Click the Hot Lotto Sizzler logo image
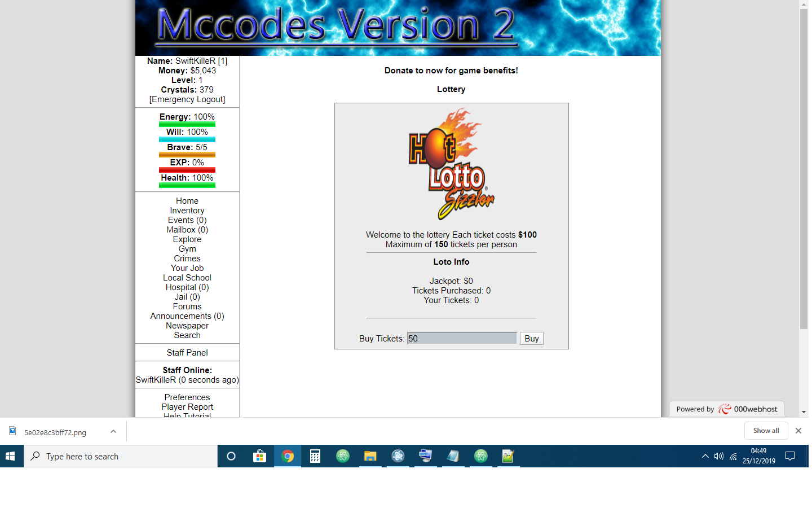812x508 pixels. pyautogui.click(x=451, y=164)
